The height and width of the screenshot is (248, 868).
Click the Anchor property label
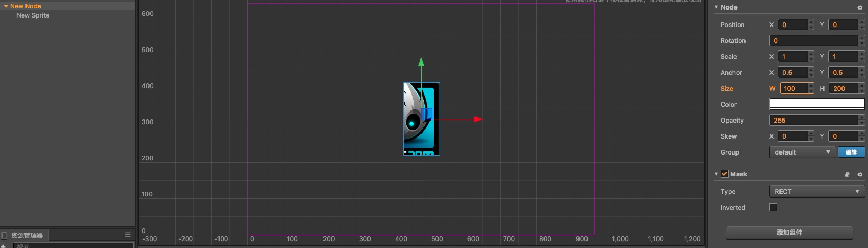pyautogui.click(x=731, y=73)
